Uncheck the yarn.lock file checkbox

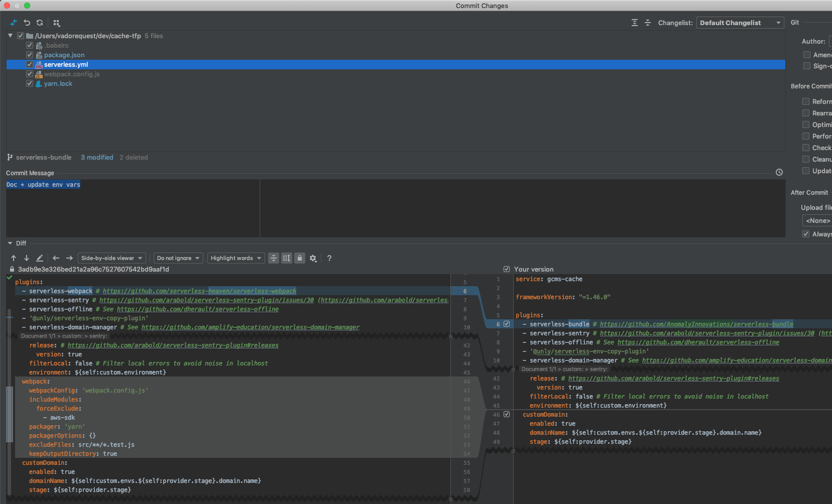coord(30,83)
